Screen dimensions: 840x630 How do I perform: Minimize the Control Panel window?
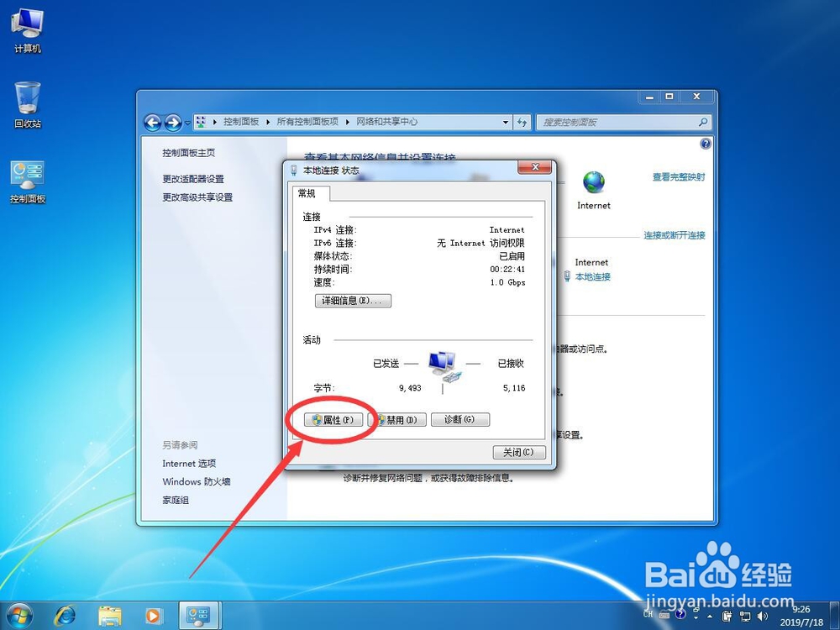point(649,97)
